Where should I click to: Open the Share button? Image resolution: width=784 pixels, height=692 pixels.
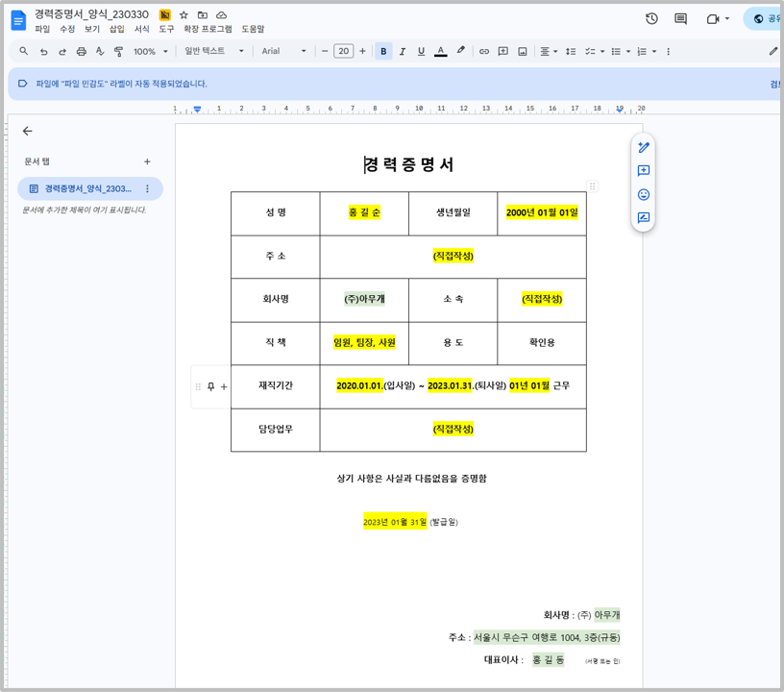tap(765, 19)
